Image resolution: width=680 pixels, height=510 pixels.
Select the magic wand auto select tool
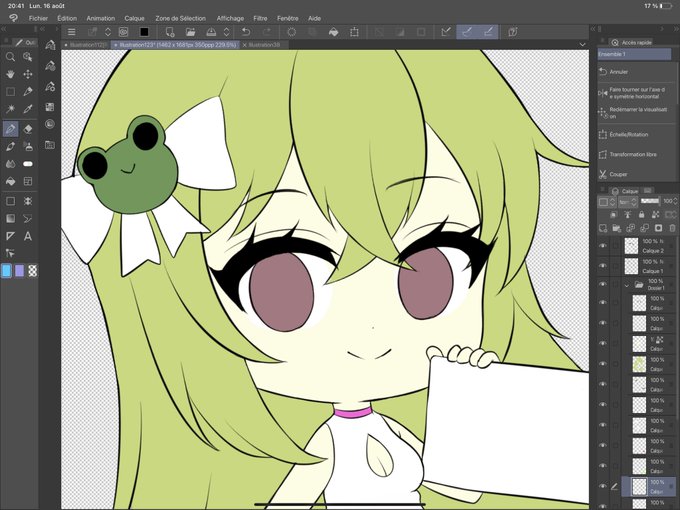pos(10,109)
